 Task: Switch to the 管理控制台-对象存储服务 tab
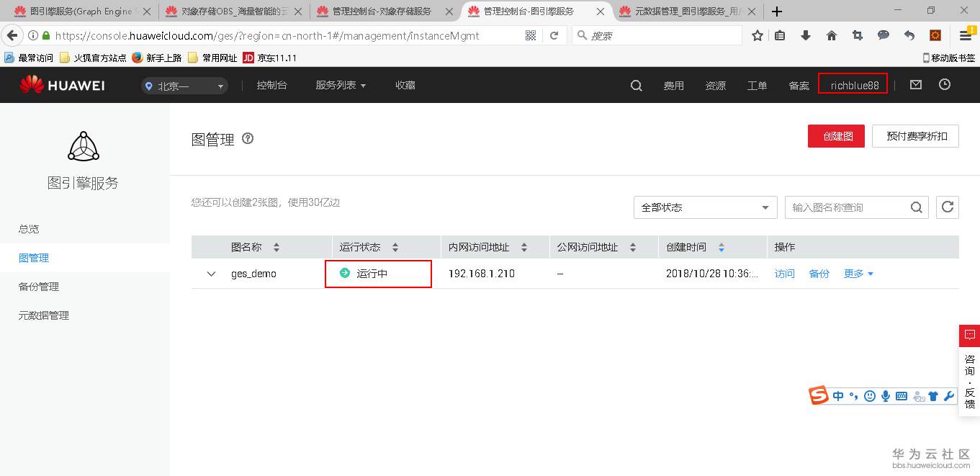pos(385,12)
